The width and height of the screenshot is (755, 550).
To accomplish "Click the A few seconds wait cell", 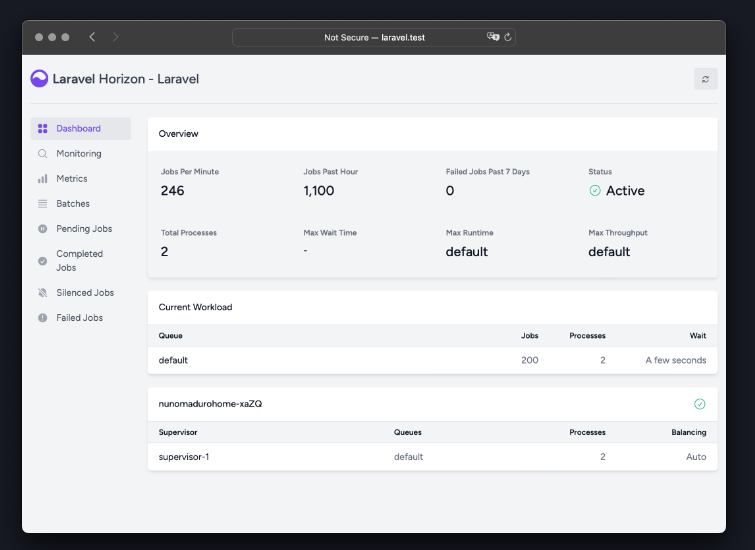I will [676, 360].
